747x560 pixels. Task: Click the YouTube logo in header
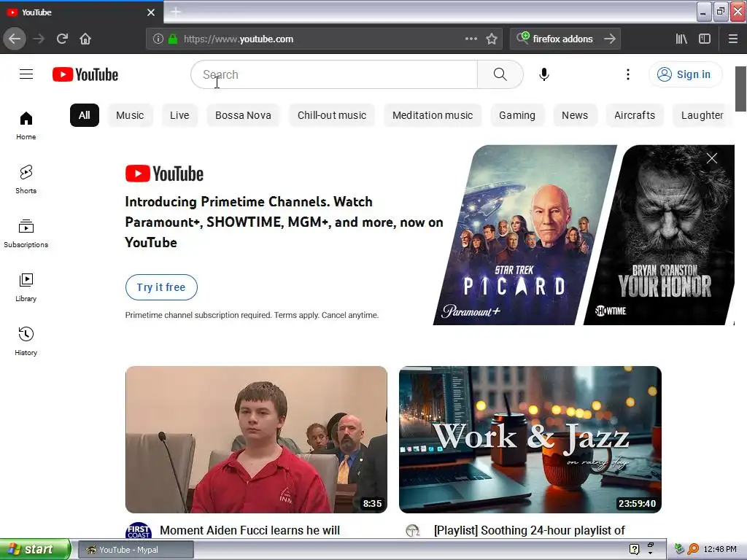coord(85,75)
